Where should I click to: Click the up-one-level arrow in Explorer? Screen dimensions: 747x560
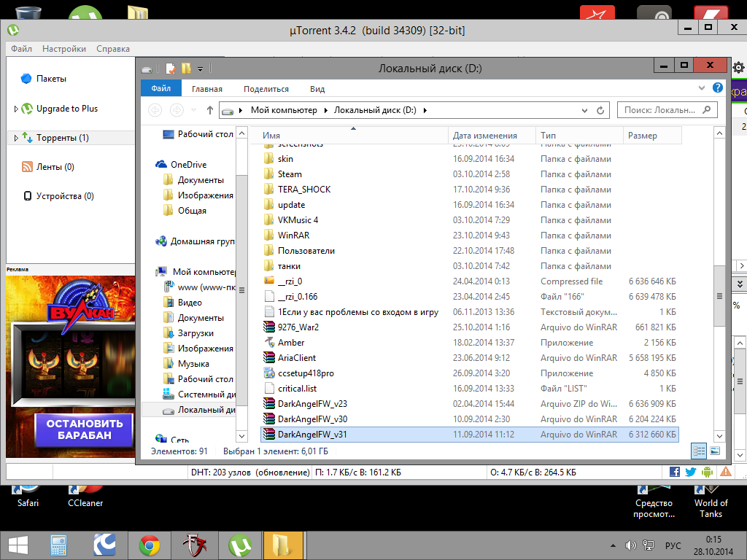pos(209,111)
